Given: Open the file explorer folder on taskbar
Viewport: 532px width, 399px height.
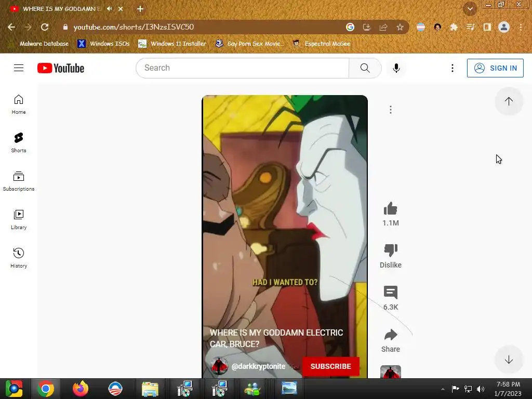Looking at the screenshot, I should point(150,389).
